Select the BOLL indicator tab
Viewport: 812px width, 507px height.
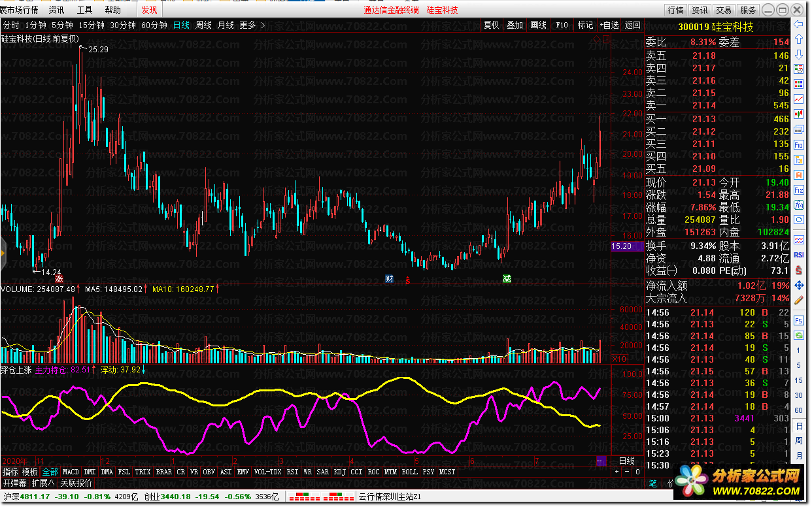(409, 471)
